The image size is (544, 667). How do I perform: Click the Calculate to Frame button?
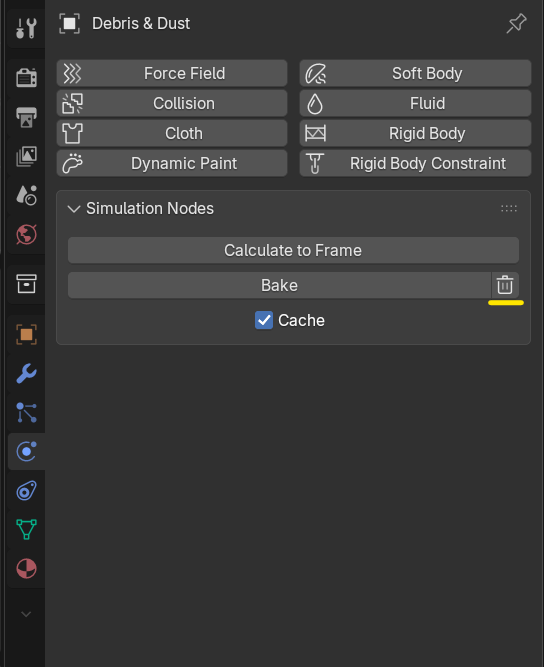coord(293,250)
